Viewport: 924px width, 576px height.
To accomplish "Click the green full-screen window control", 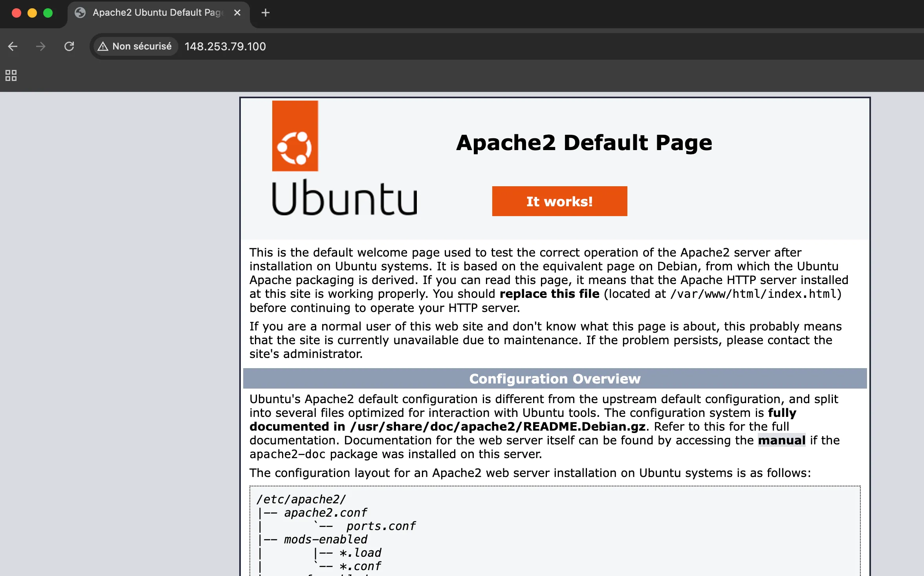I will point(48,13).
